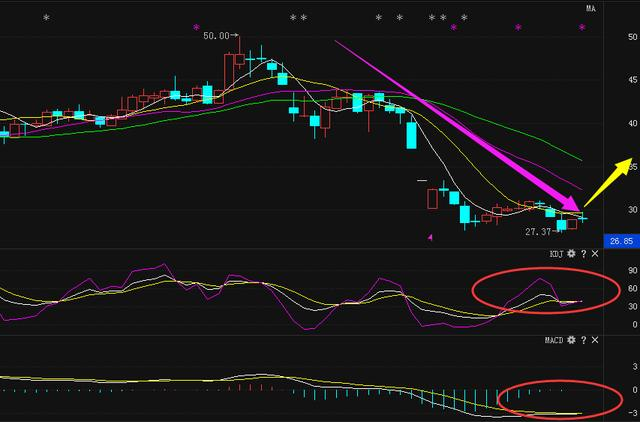Screen dimensions: 640x422
Task: Select the 50.00 high price label
Action: (218, 36)
